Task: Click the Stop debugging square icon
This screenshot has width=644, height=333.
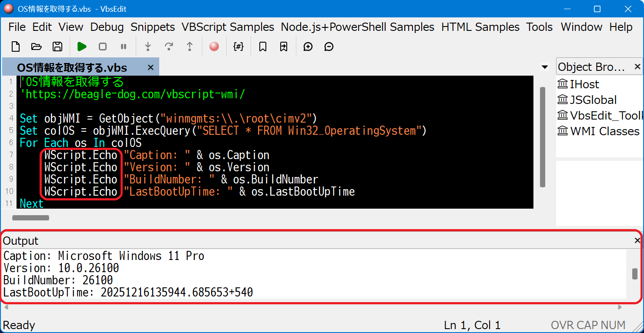Action: tap(103, 47)
